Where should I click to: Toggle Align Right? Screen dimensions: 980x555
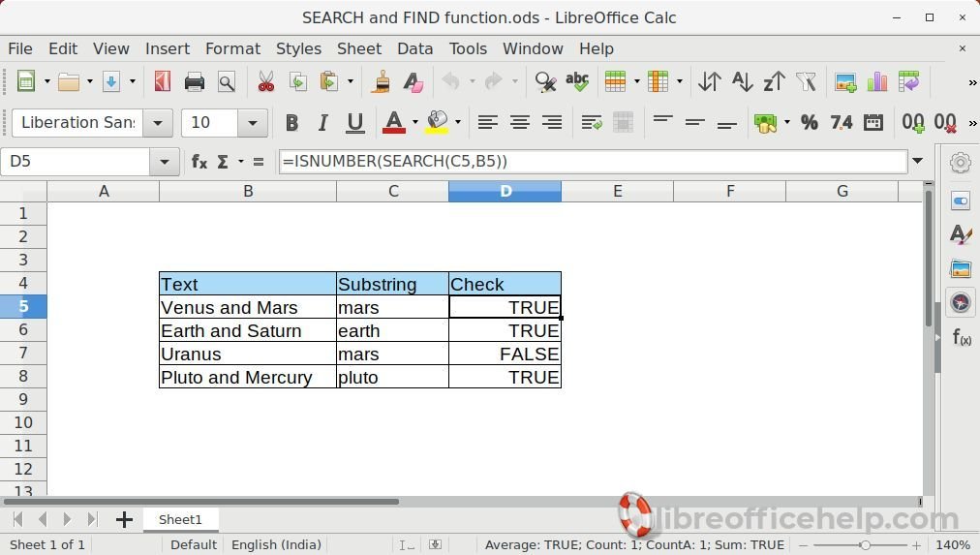point(552,122)
